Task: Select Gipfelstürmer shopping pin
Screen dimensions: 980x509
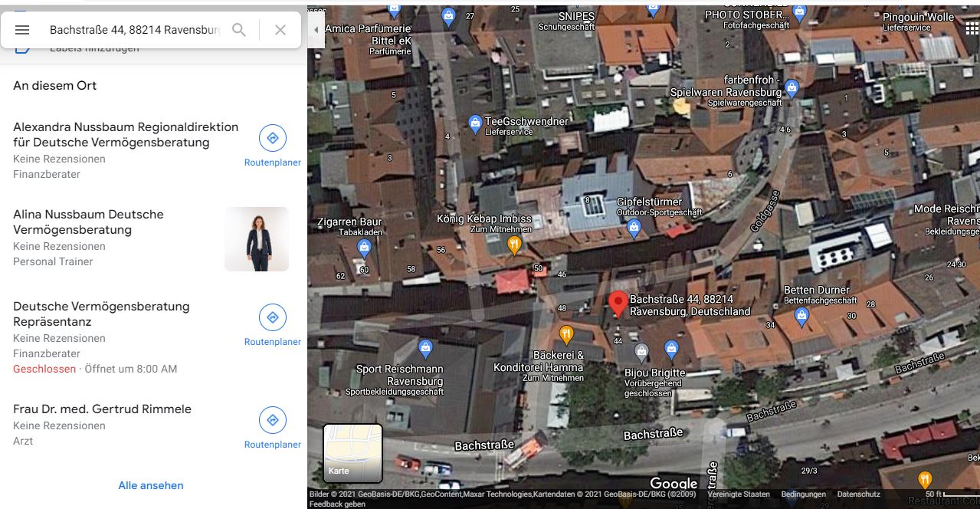Action: tap(634, 228)
